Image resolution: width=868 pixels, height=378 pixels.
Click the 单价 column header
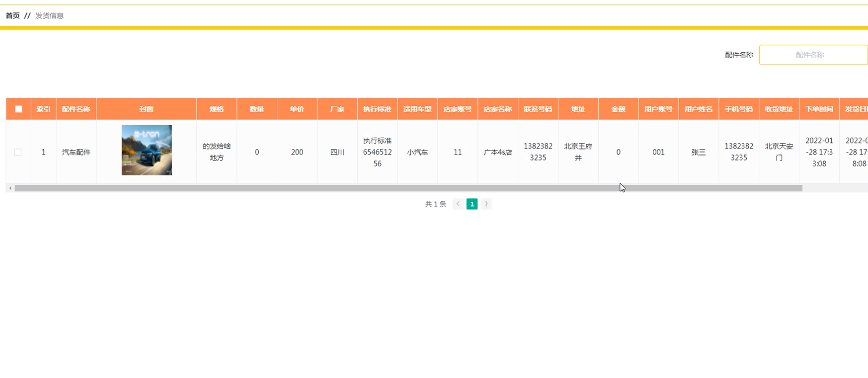(297, 109)
